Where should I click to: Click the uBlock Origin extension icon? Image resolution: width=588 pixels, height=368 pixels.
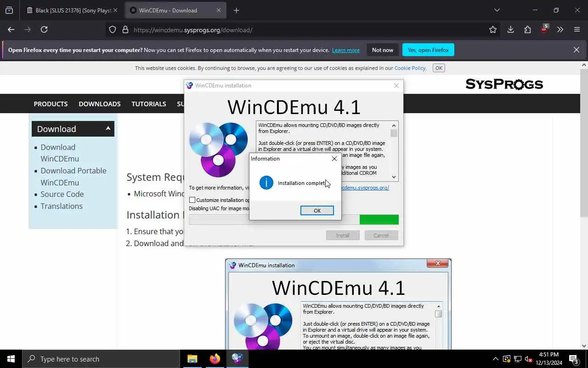coord(544,29)
